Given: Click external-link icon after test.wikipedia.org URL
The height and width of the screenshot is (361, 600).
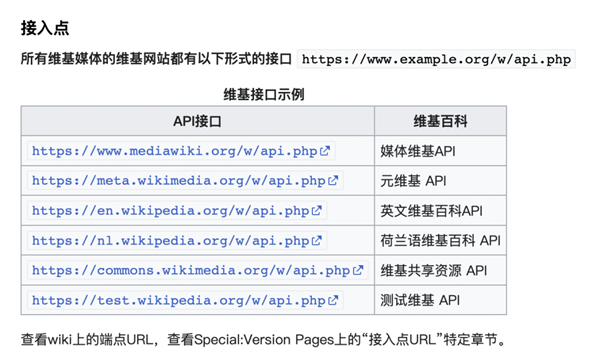Looking at the screenshot, I should point(333,300).
